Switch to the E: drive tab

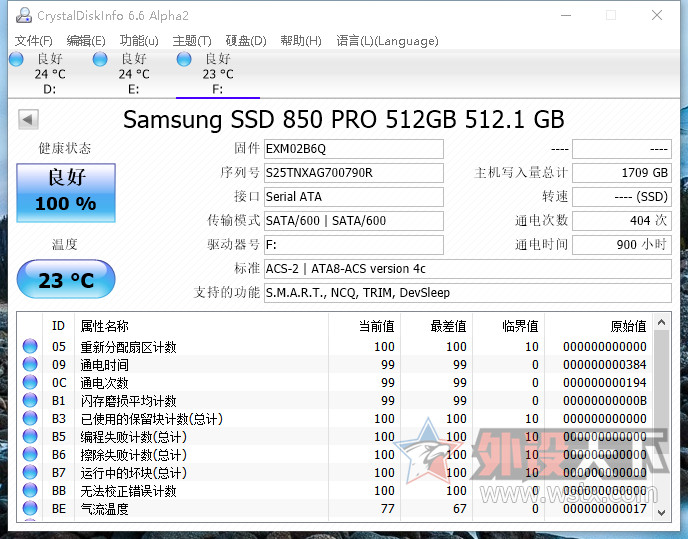pos(134,74)
